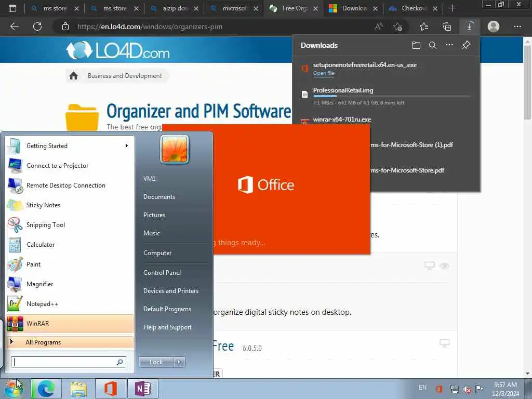This screenshot has width=532, height=399.
Task: Open Microsoft Edge from the taskbar
Action: click(46, 389)
